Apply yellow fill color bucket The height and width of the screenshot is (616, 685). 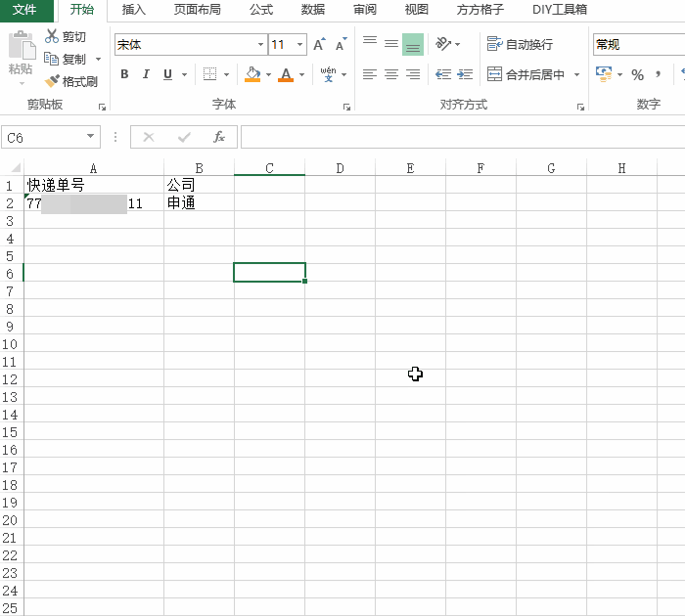point(252,74)
